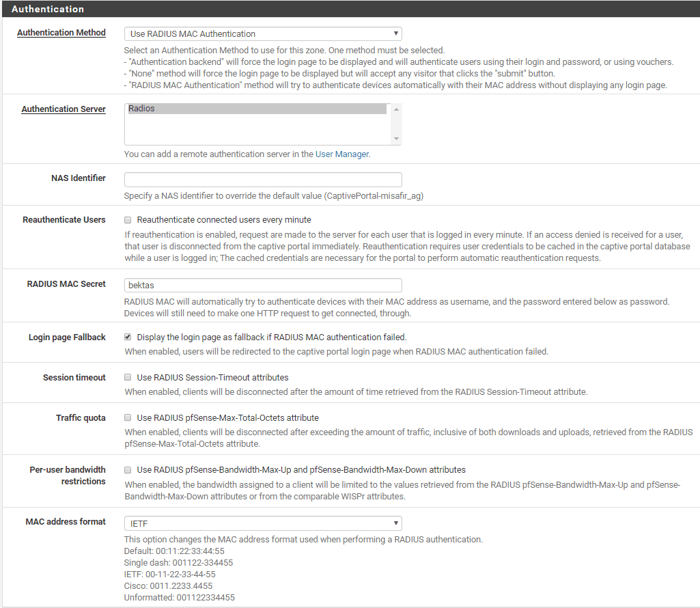
Task: Click the underlined Authentication Server label
Action: tap(64, 109)
